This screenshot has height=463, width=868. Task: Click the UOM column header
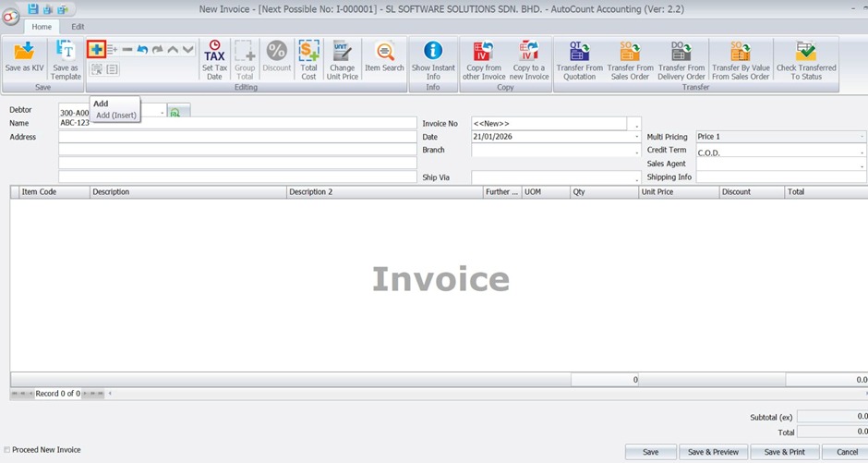pyautogui.click(x=546, y=191)
